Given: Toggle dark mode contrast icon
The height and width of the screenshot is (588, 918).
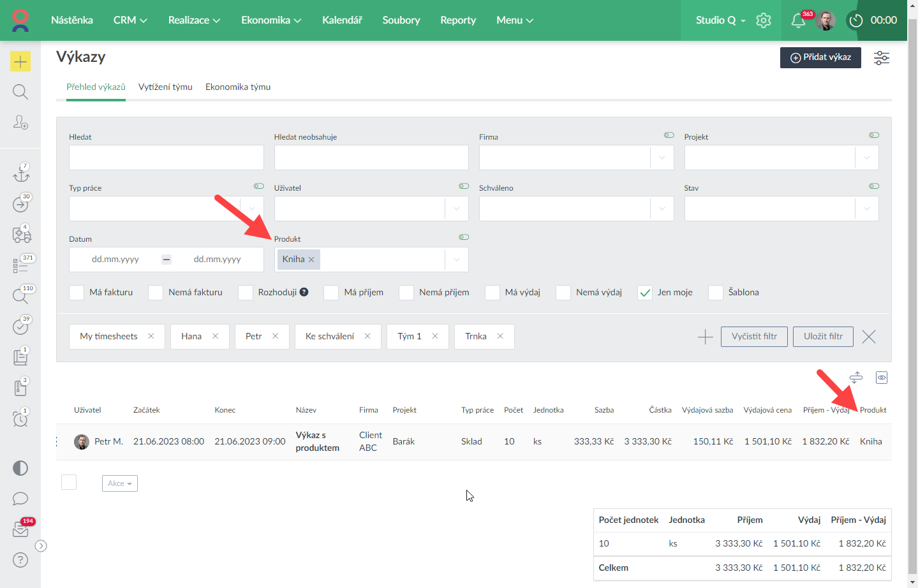Looking at the screenshot, I should point(20,468).
